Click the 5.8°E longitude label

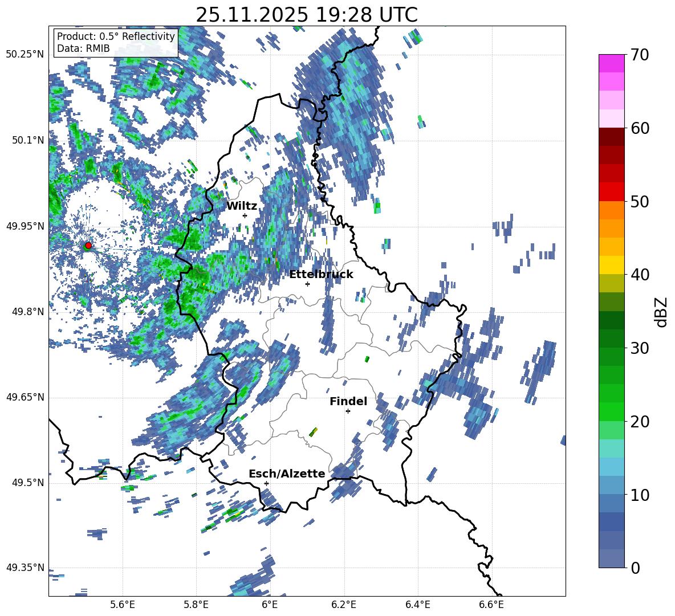[196, 605]
